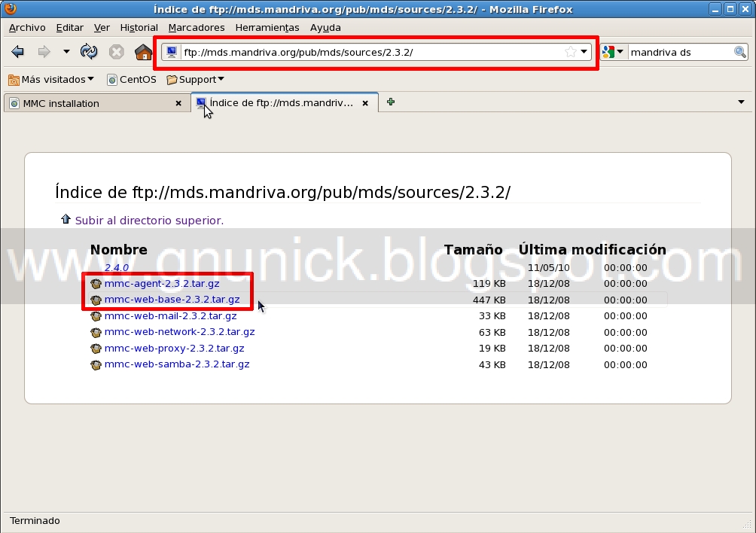756x533 pixels.
Task: Open the 2.4.0 directory link
Action: [x=117, y=267]
